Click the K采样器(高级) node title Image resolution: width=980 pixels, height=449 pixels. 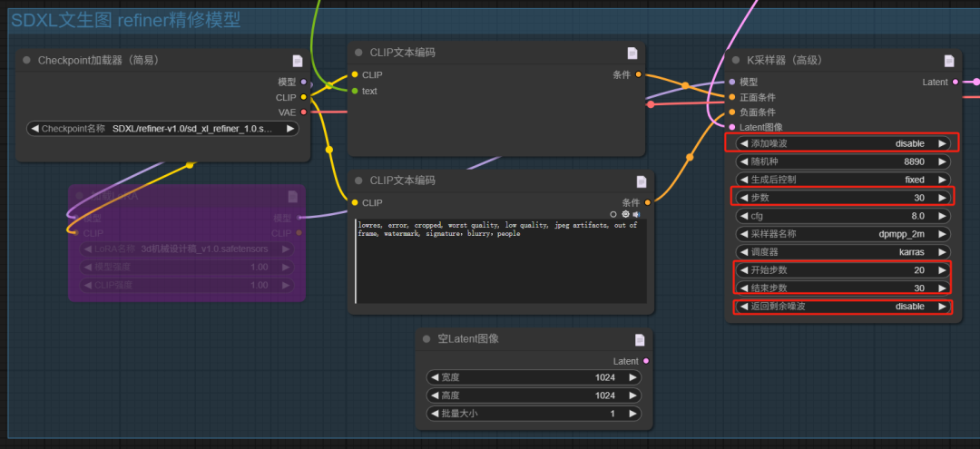click(x=784, y=60)
